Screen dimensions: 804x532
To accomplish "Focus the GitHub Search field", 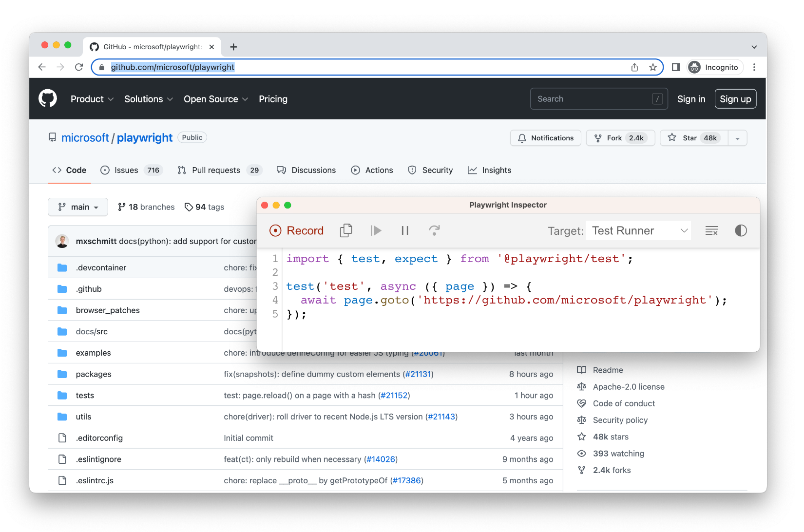I will [x=599, y=99].
